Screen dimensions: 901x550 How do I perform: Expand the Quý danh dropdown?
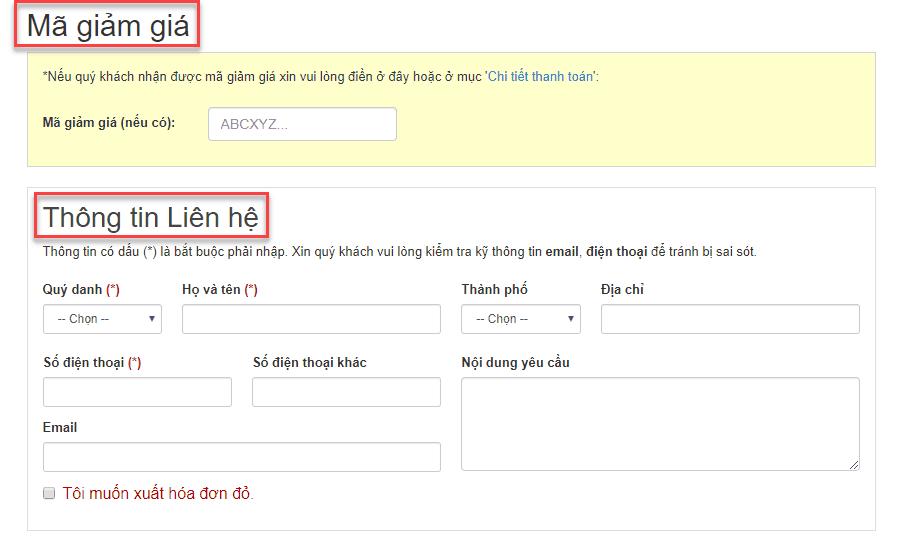pos(102,319)
